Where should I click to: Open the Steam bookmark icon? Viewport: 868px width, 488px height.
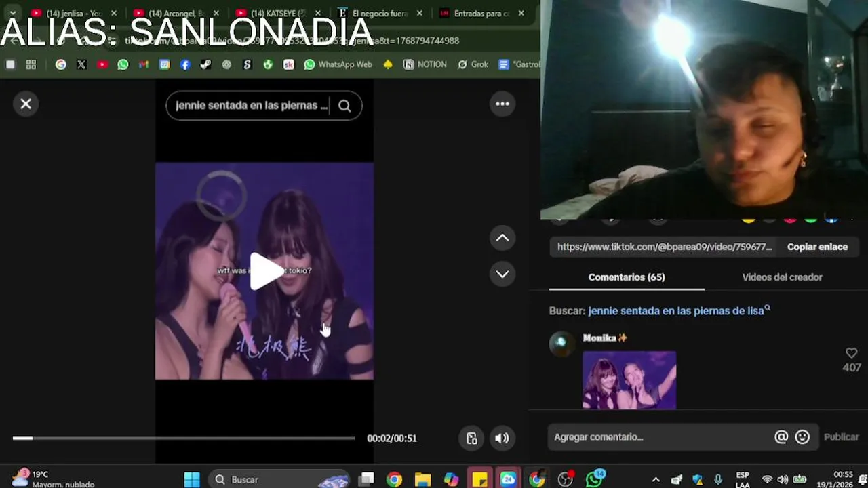tap(205, 64)
